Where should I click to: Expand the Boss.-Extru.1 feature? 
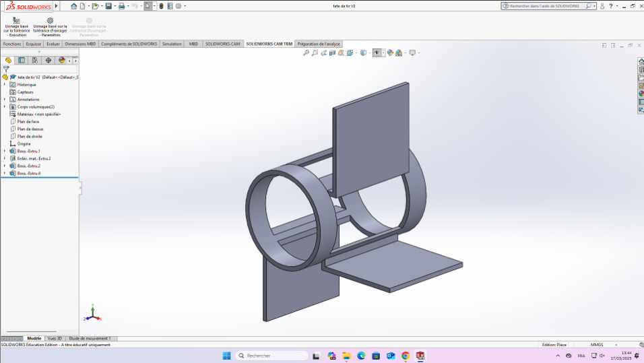click(x=5, y=152)
